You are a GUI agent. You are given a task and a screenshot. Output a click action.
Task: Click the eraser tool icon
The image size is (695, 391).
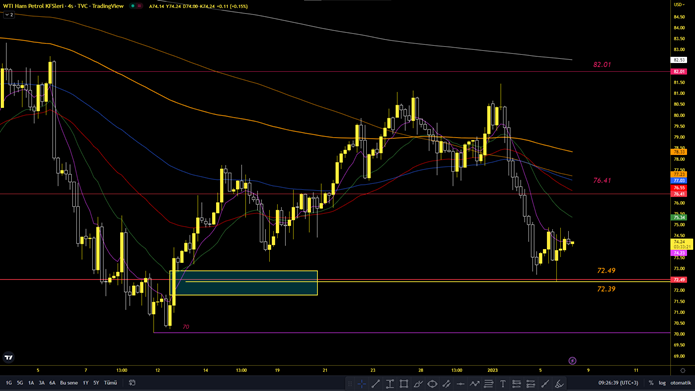[x=559, y=383]
